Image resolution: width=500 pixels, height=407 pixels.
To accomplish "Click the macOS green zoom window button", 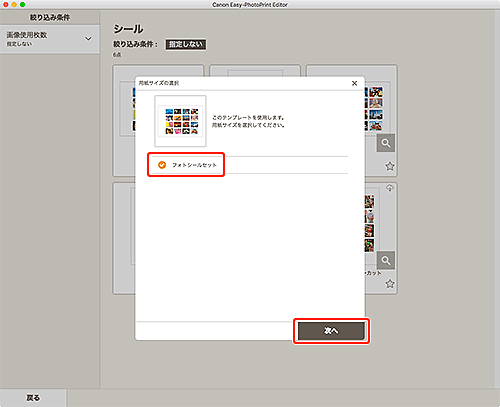I will point(22,5).
